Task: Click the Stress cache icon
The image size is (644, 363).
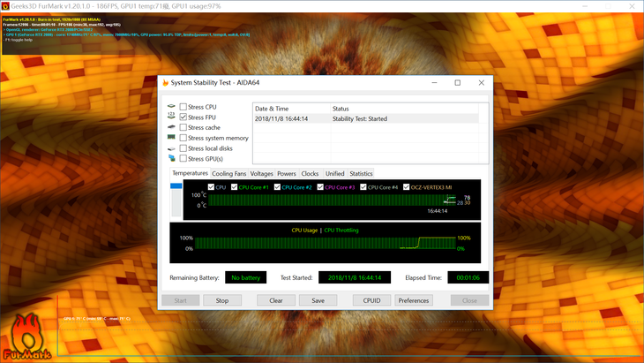Action: 171,127
